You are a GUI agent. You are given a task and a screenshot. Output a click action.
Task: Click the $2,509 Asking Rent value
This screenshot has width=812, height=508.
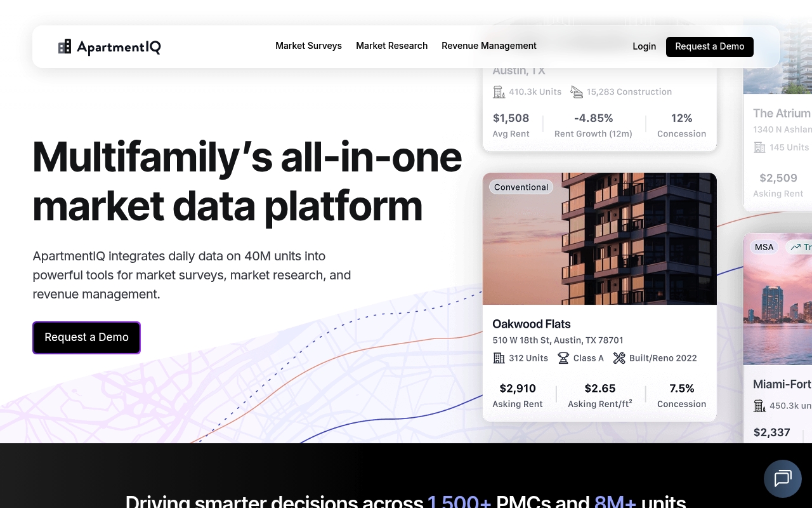point(778,178)
